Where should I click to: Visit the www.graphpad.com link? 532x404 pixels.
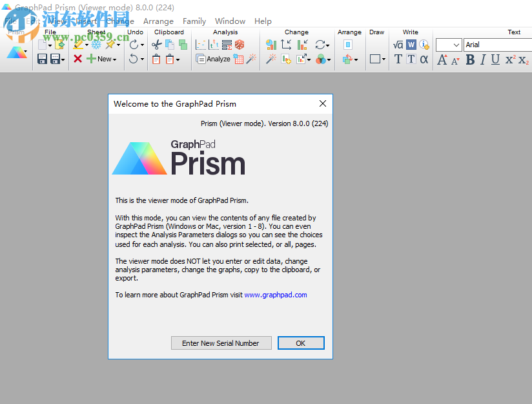(276, 295)
